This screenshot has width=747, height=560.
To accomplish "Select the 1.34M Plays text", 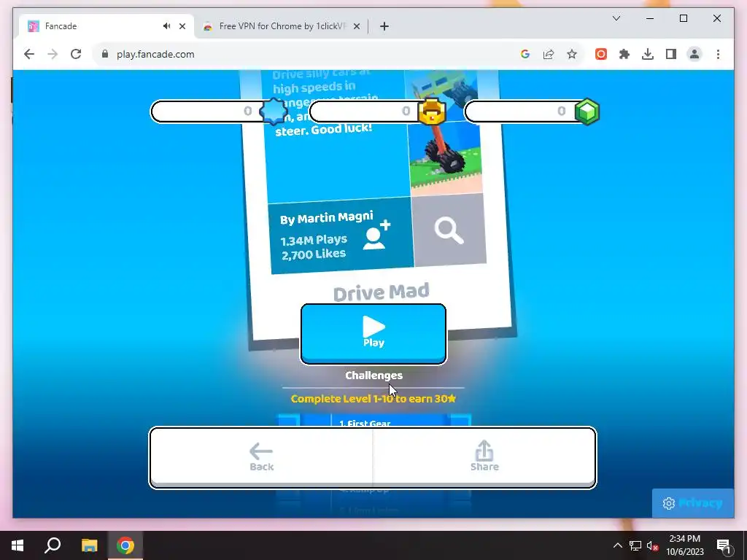I will tap(314, 241).
